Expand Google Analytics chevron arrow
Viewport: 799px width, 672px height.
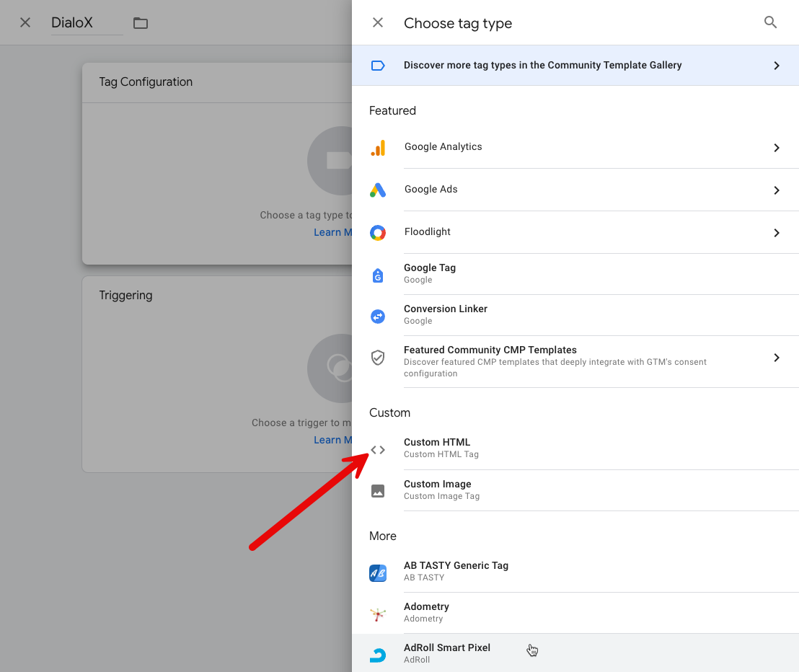[x=777, y=148]
